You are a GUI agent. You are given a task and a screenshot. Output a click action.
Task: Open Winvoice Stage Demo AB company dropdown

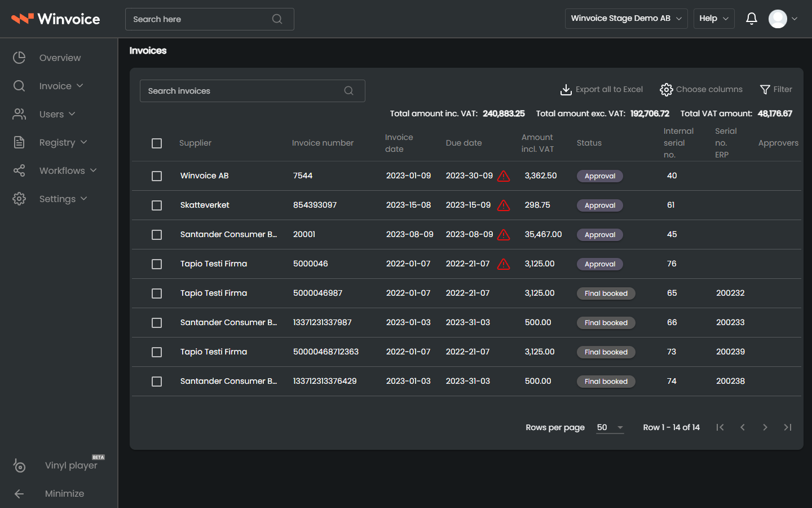[626, 19]
